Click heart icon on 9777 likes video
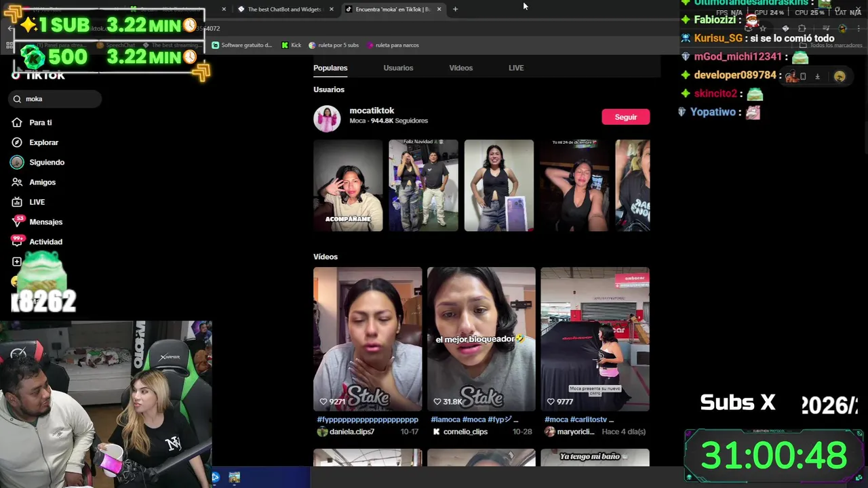 [551, 402]
